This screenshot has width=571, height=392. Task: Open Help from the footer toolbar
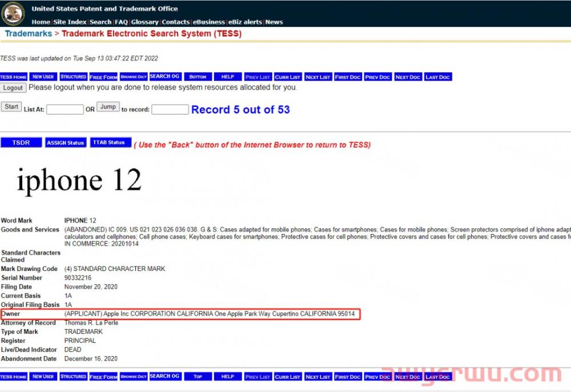(228, 377)
